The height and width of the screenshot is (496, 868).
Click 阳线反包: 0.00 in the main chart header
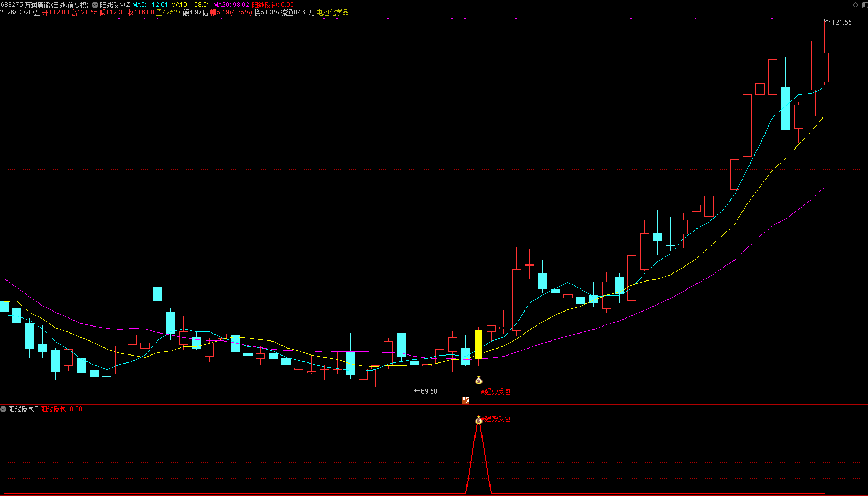pos(273,5)
